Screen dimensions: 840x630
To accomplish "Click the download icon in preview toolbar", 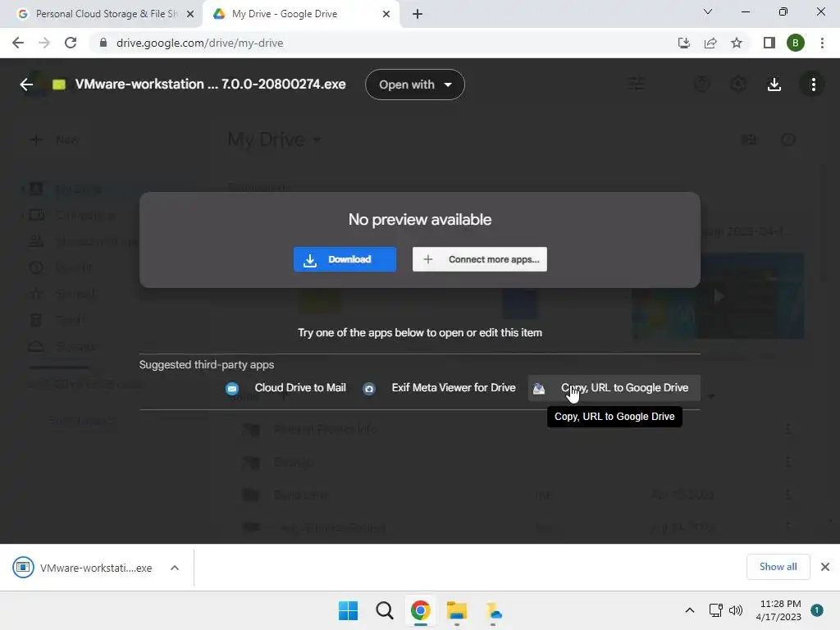I will click(774, 84).
